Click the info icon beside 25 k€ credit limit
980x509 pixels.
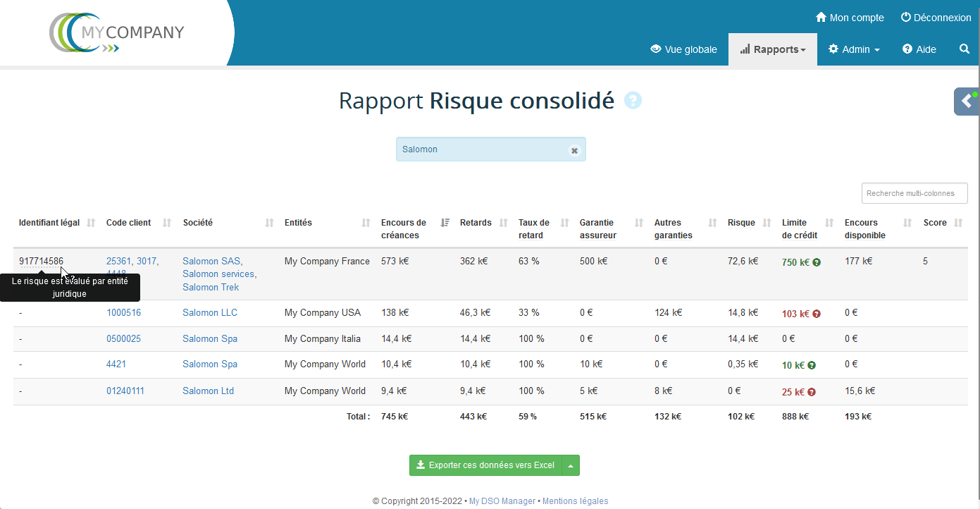(812, 392)
